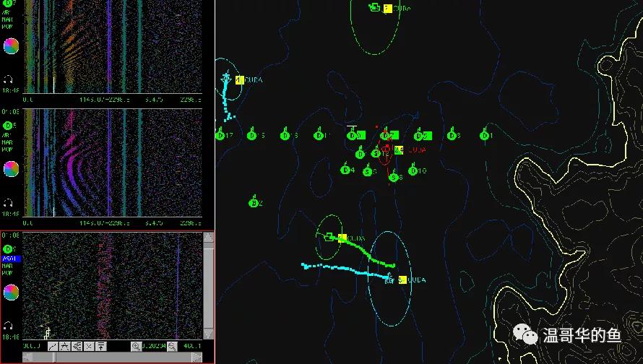Select sonobuoy D10 on the map

413,170
